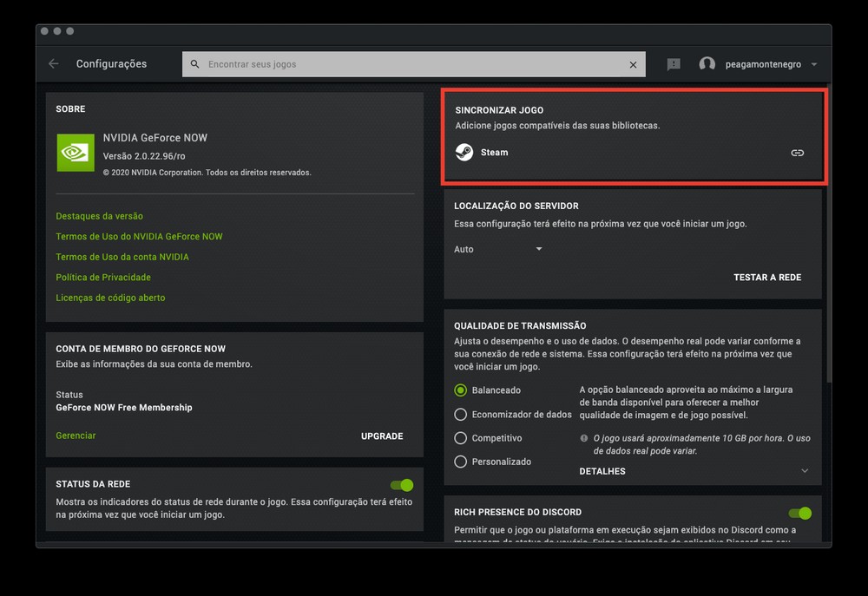Toggle Rich Presence do Discord switch
Viewport: 868px width, 596px height.
800,513
